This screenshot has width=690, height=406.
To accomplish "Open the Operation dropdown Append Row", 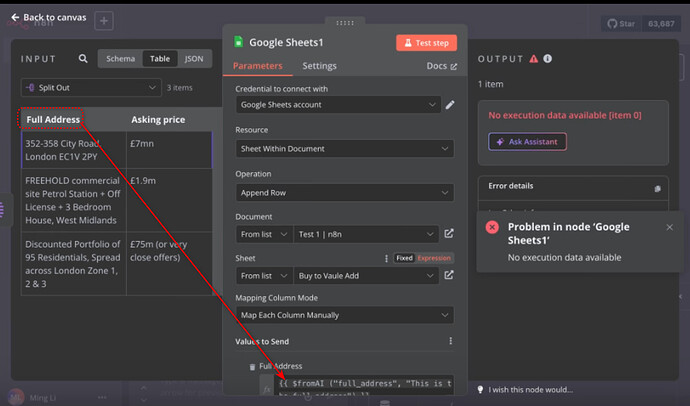I will tap(345, 193).
